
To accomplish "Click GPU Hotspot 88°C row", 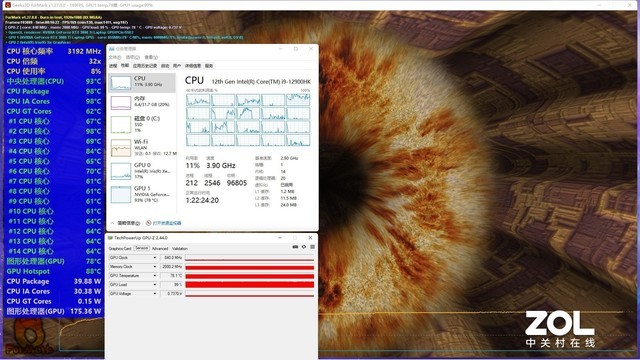I will [x=53, y=271].
